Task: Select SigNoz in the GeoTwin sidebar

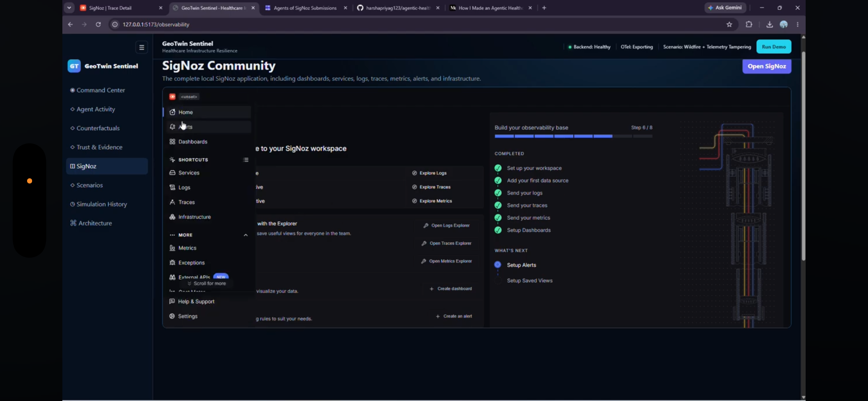Action: tap(107, 166)
